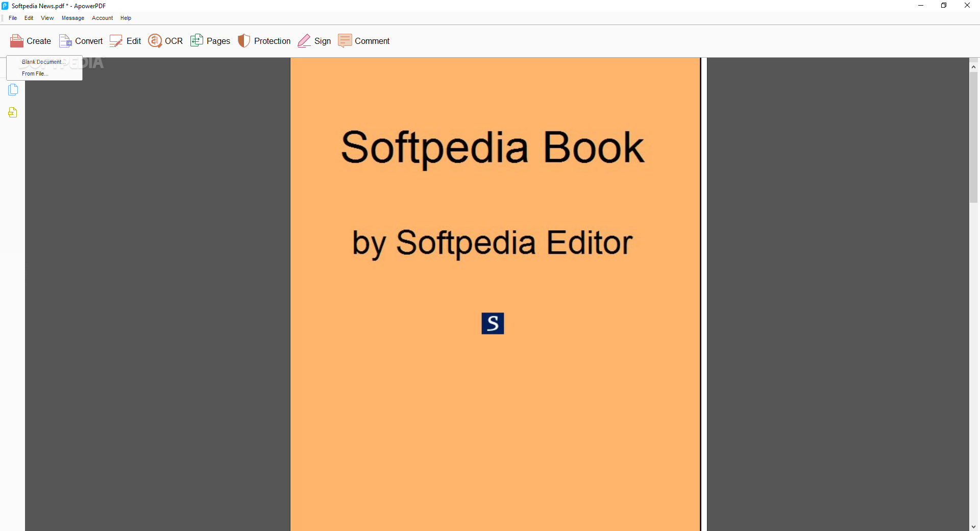Click the vertical scrollbar thumb
This screenshot has width=980, height=531.
(974, 138)
